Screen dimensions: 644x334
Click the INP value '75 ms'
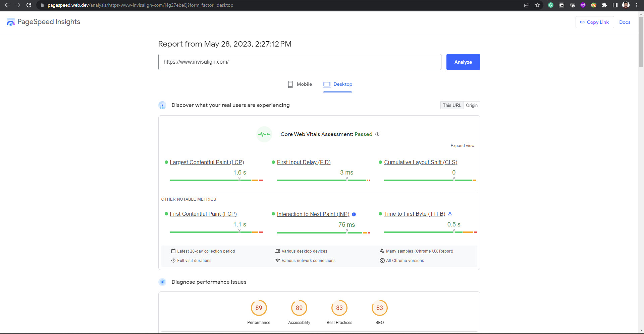pyautogui.click(x=346, y=225)
